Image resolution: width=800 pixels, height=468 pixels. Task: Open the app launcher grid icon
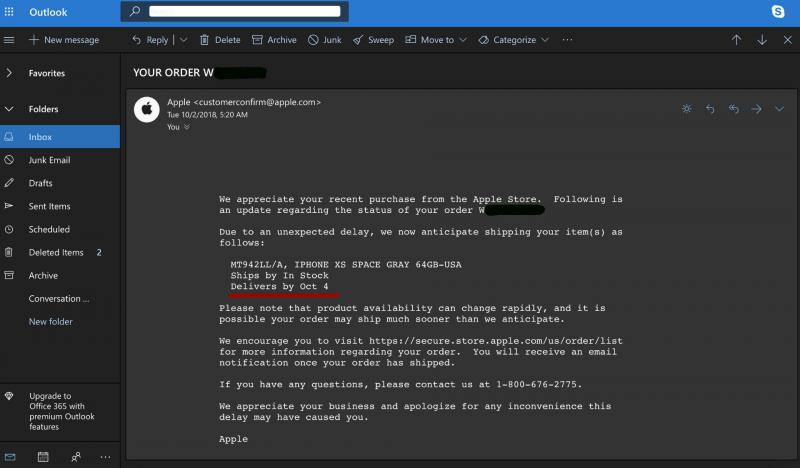[x=10, y=11]
